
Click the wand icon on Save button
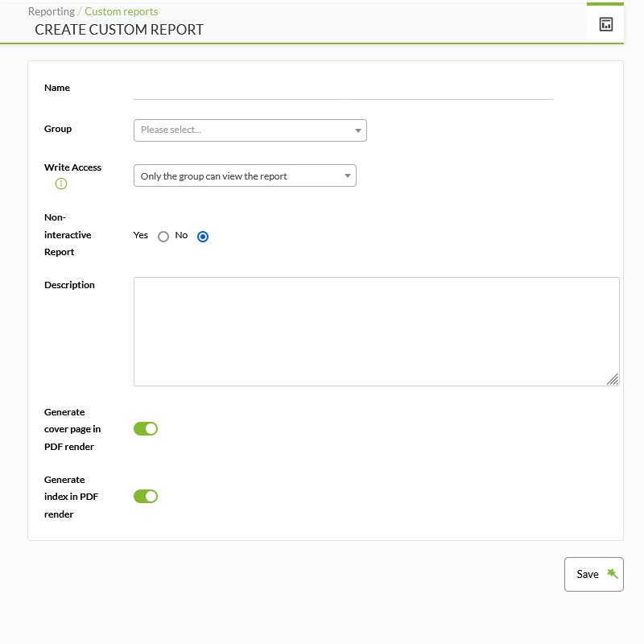pyautogui.click(x=613, y=573)
